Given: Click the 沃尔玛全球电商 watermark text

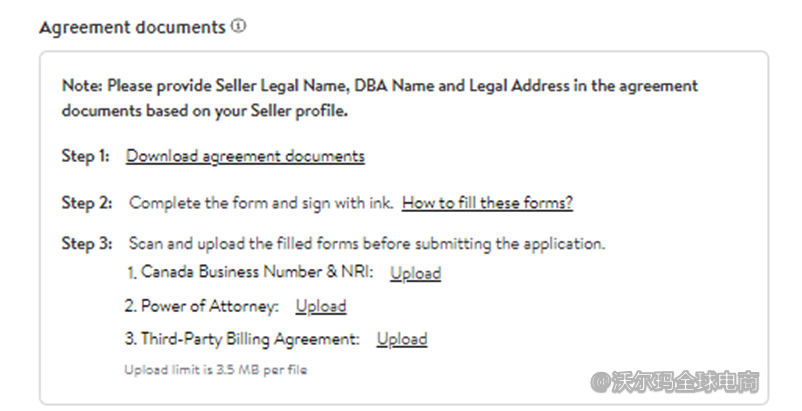Looking at the screenshot, I should click(686, 382).
